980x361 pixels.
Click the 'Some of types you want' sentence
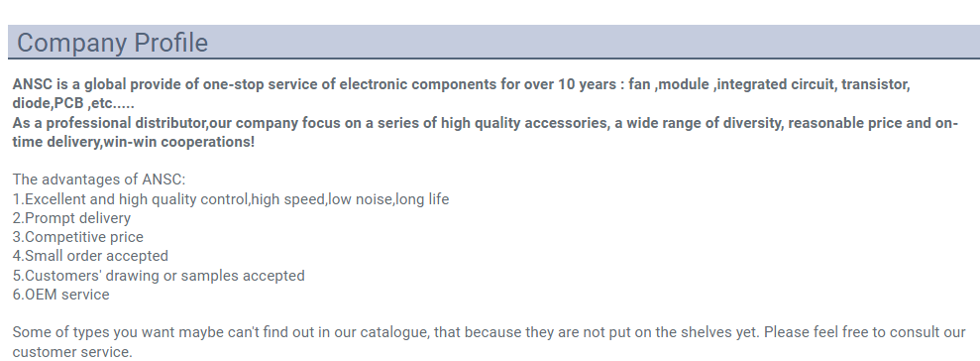490,332
